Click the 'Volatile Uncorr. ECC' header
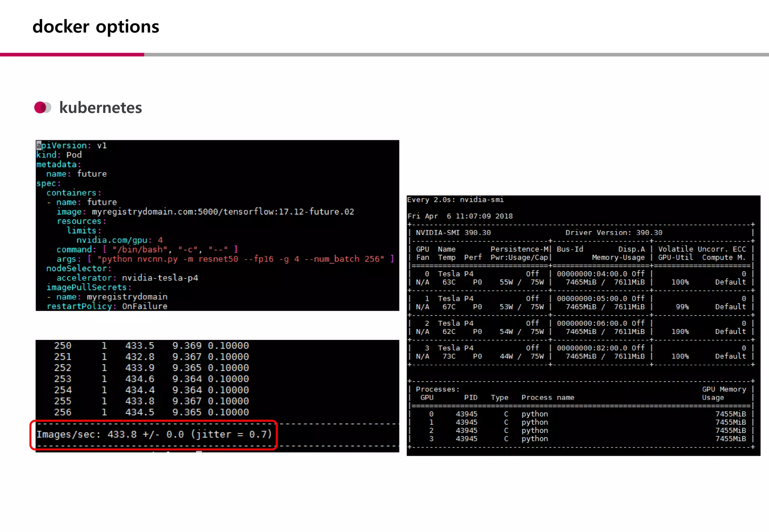769x532 pixels. 702,249
